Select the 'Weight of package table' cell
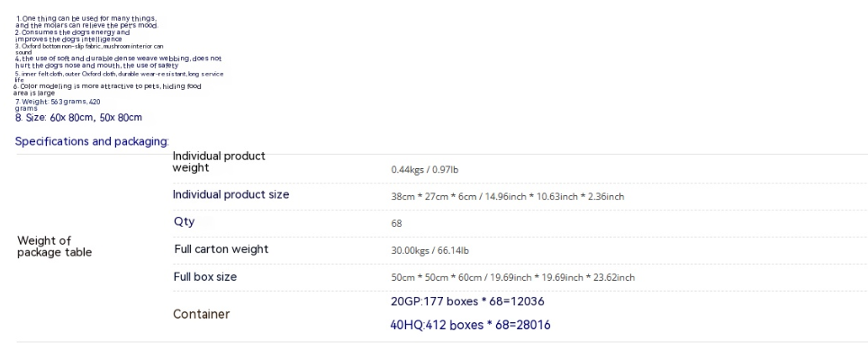The width and height of the screenshot is (868, 350). click(x=54, y=247)
